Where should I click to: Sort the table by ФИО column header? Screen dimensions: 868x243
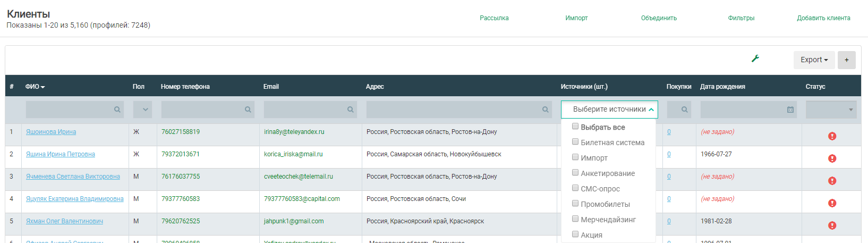tap(35, 87)
